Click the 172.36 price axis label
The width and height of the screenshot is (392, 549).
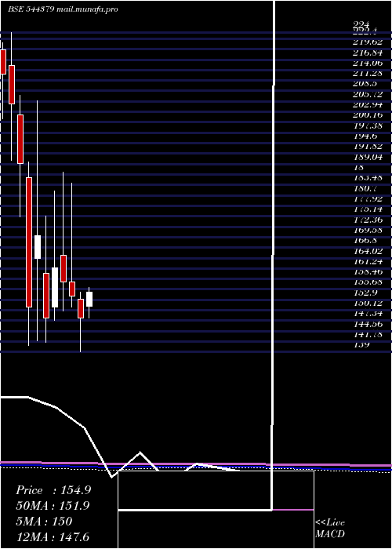coord(368,220)
